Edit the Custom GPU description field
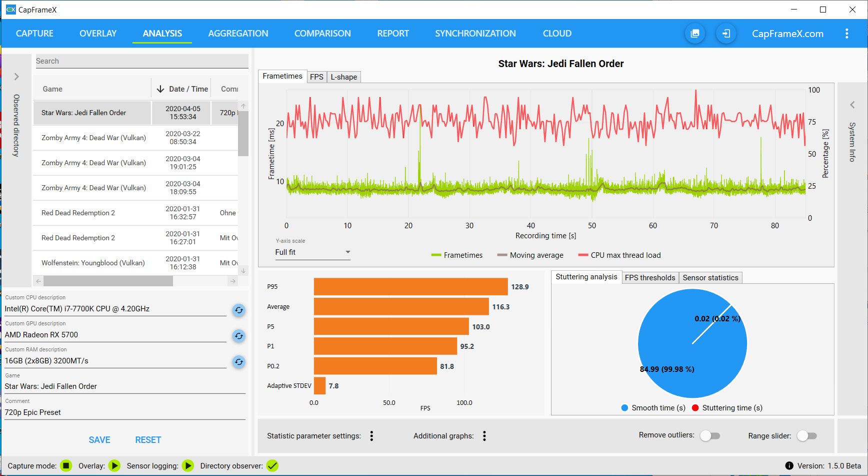 [115, 335]
